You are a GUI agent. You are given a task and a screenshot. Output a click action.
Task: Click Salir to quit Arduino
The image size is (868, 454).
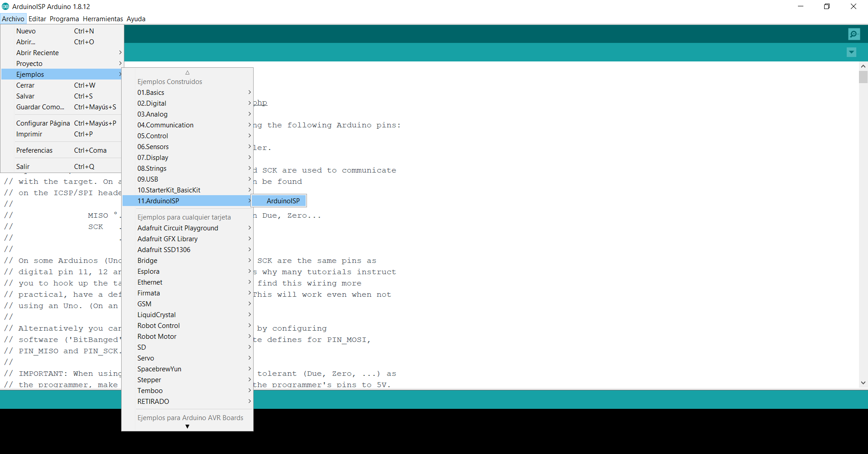tap(62, 167)
